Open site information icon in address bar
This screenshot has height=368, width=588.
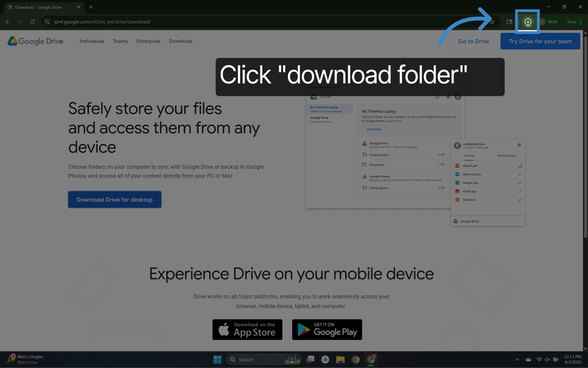[47, 22]
